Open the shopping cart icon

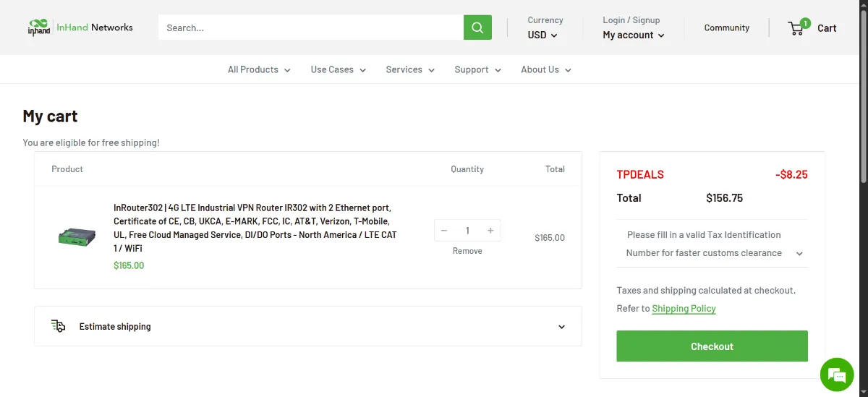797,27
